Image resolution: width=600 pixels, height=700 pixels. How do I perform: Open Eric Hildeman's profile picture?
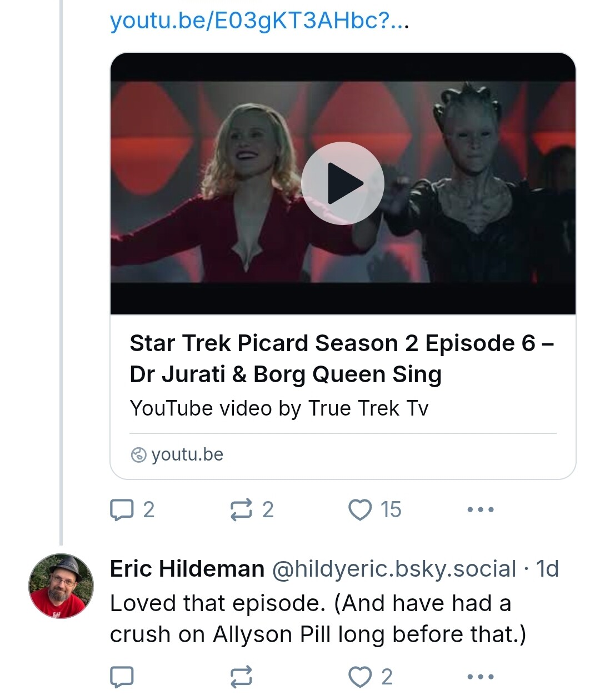61,586
